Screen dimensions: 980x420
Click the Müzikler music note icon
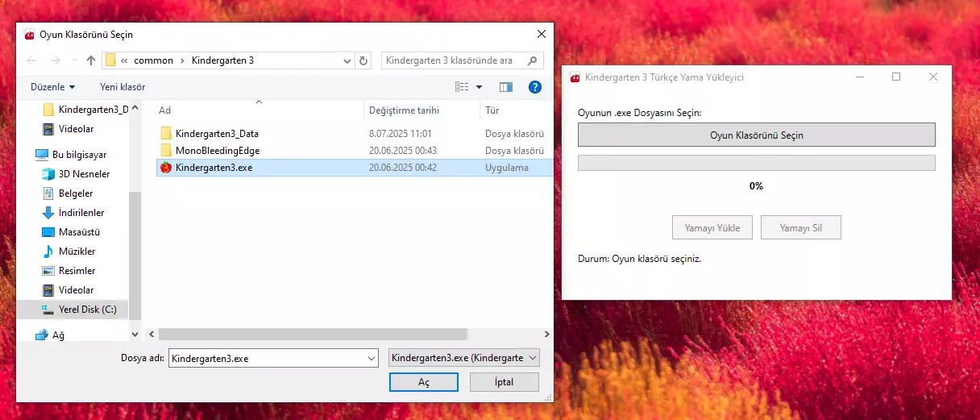pyautogui.click(x=48, y=252)
